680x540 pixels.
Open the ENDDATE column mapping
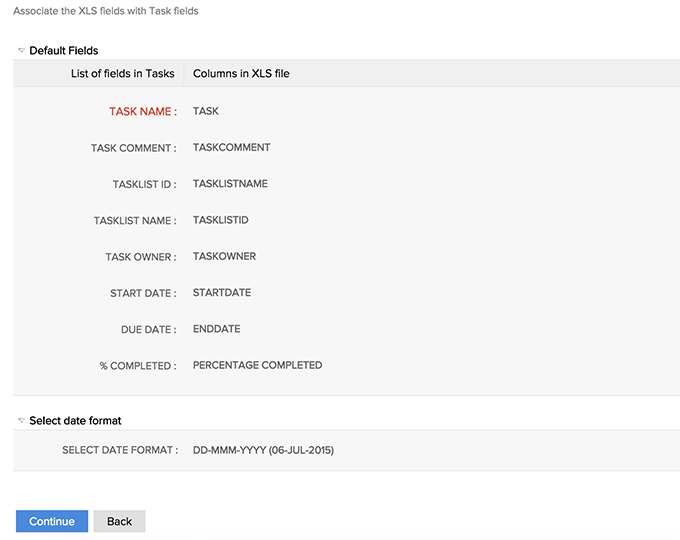coord(216,329)
